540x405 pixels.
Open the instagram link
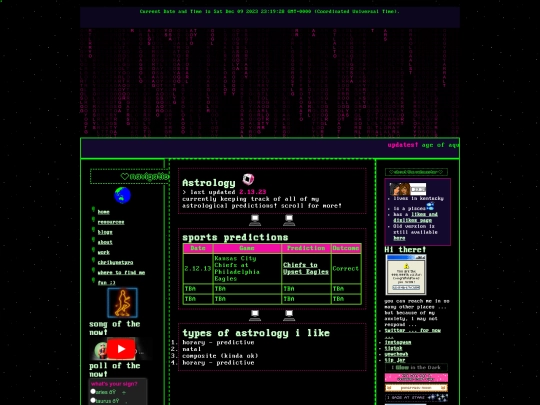tap(398, 342)
